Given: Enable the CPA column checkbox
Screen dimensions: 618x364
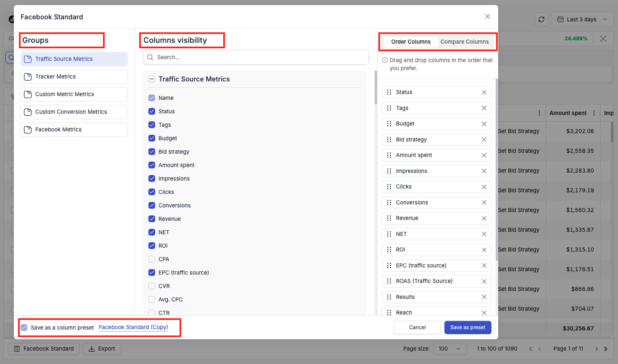Looking at the screenshot, I should (x=152, y=259).
